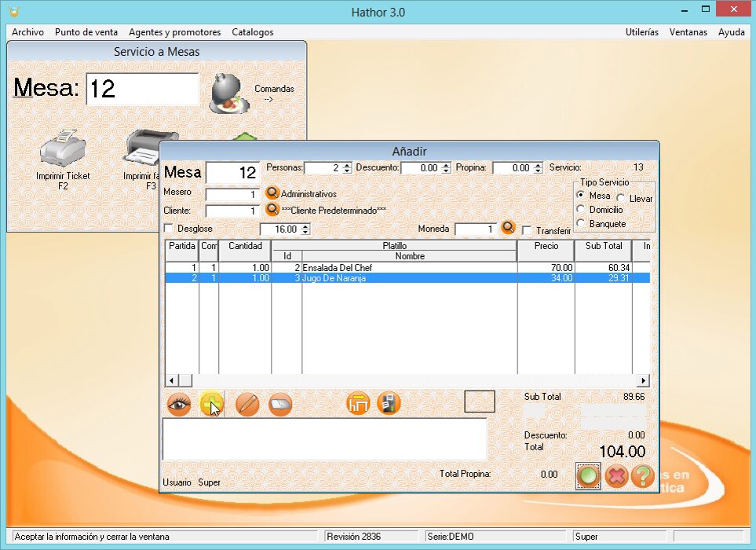Click magnifier search icon next to Moneda
The width and height of the screenshot is (756, 550).
pyautogui.click(x=508, y=227)
